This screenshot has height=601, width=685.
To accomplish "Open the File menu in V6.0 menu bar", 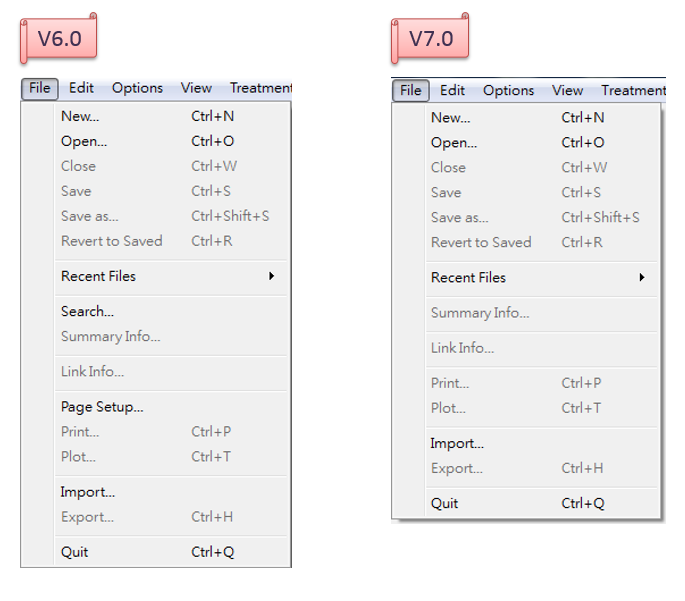I will point(39,88).
